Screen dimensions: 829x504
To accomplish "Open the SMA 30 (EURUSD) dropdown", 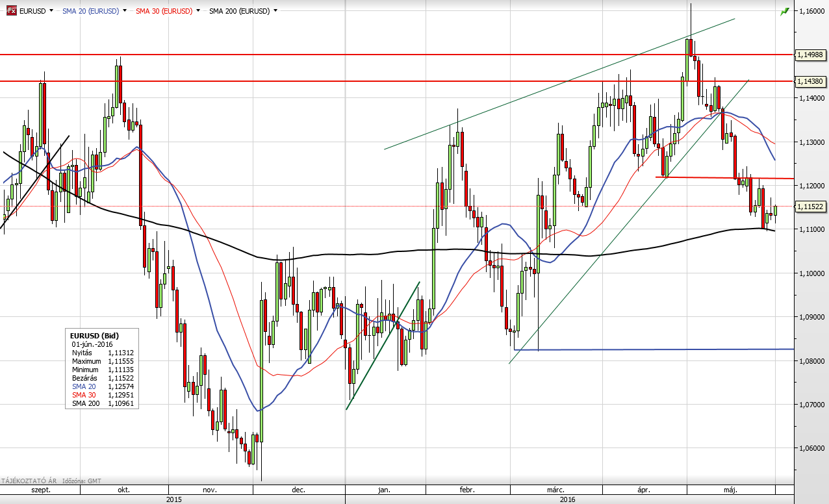I will pos(198,11).
